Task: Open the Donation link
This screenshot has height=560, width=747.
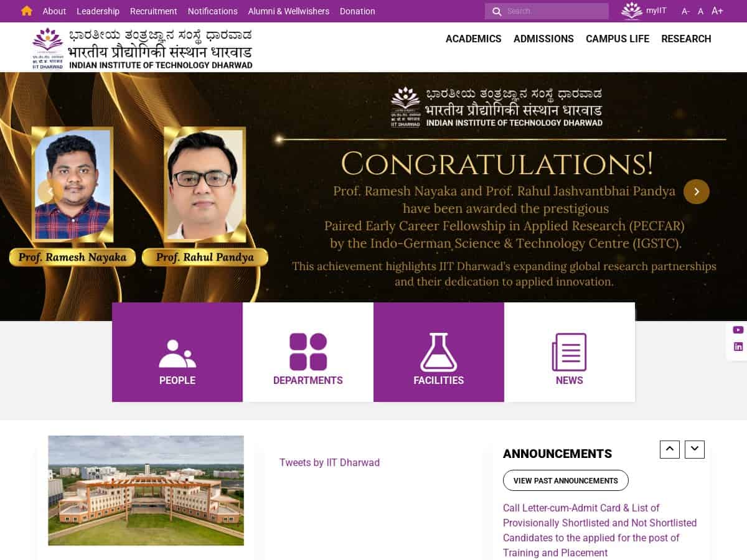Action: click(357, 11)
